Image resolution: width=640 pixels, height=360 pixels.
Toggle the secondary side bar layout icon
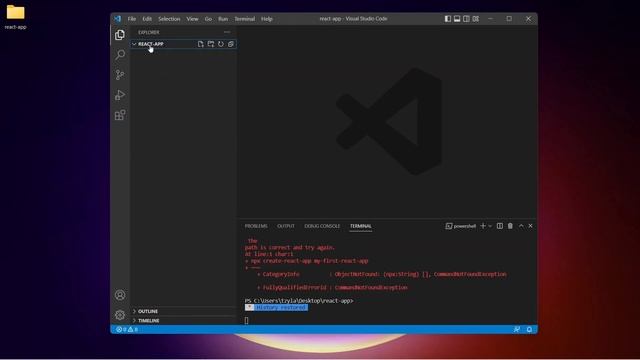click(466, 19)
